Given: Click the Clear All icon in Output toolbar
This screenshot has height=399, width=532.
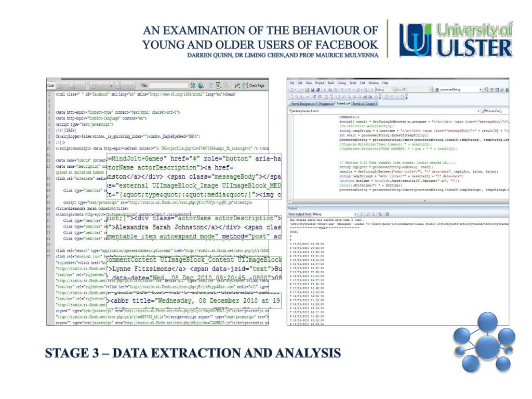Looking at the screenshot, I should coord(380,215).
